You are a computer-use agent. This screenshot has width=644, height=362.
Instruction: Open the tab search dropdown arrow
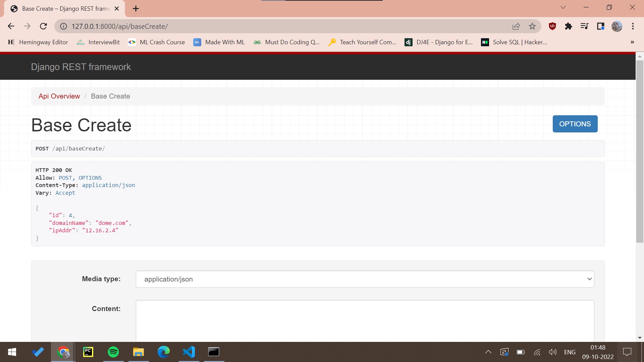pyautogui.click(x=563, y=7)
